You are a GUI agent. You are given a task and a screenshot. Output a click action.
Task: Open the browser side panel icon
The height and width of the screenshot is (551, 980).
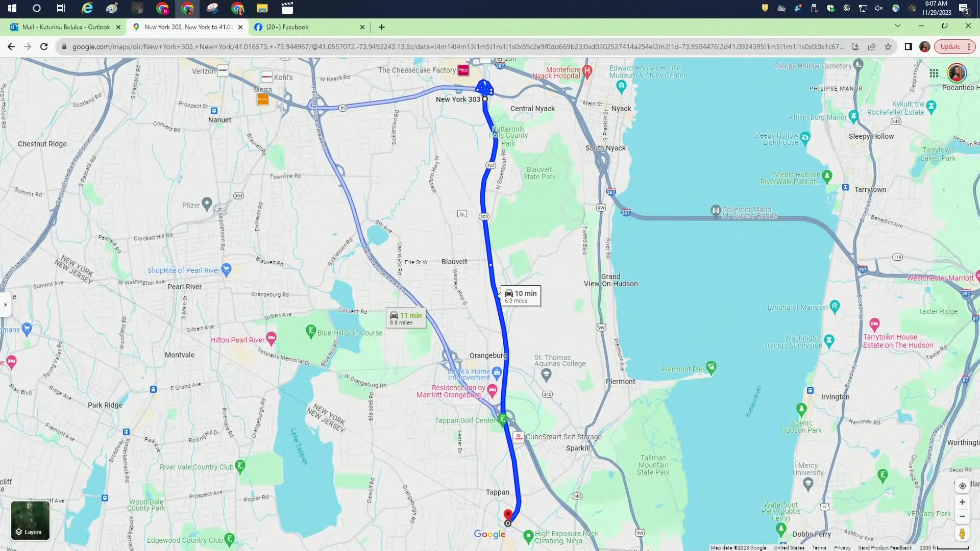tap(908, 46)
